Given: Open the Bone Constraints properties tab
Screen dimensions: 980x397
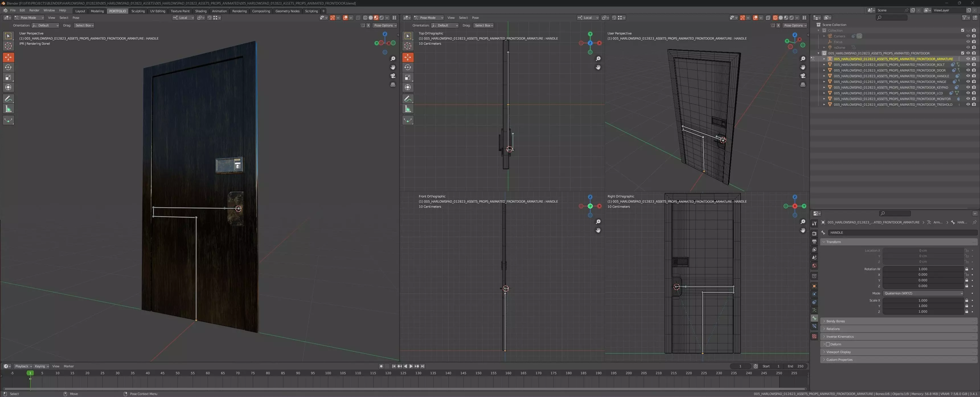Looking at the screenshot, I should 814,326.
